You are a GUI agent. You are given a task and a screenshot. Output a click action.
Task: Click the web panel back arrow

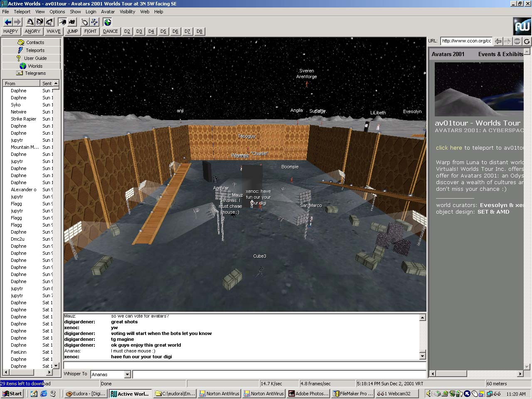click(x=498, y=41)
